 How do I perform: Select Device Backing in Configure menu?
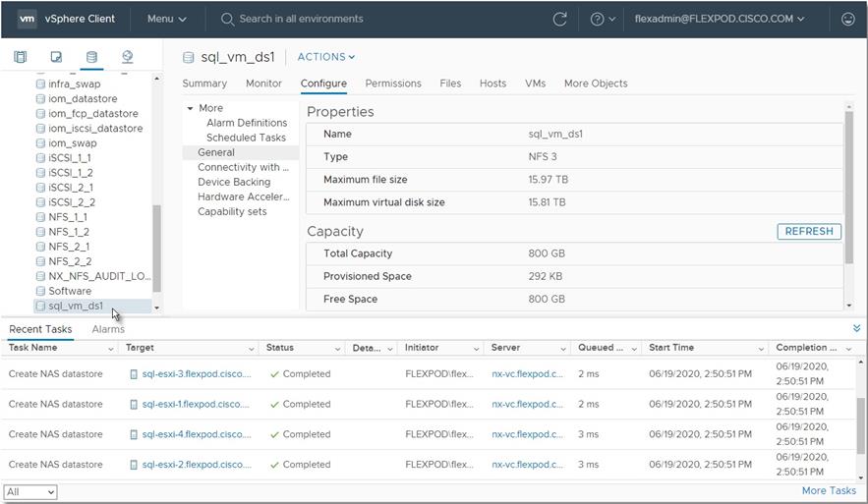234,182
